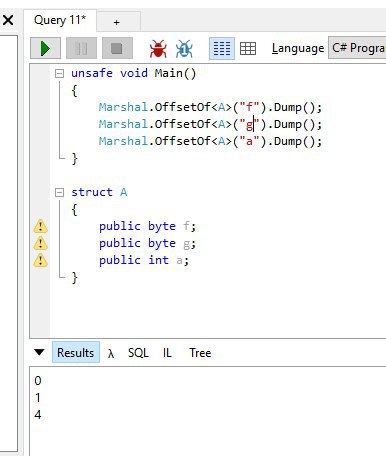
Task: Click the red bug debug icon
Action: pyautogui.click(x=158, y=49)
